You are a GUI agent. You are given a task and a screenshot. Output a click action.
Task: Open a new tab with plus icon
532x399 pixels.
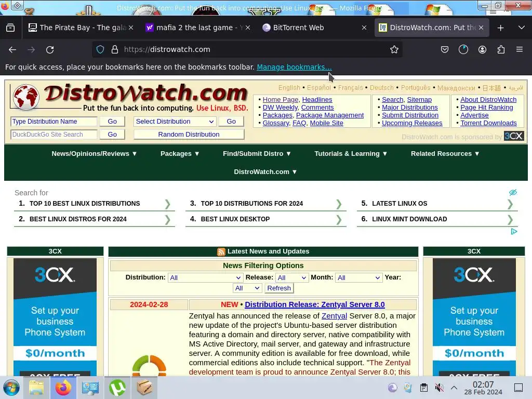[x=500, y=28]
